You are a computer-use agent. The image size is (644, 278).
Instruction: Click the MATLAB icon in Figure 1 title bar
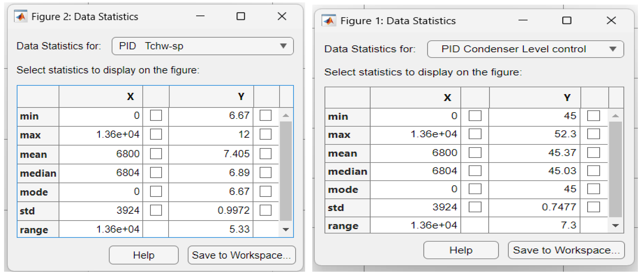pyautogui.click(x=329, y=21)
